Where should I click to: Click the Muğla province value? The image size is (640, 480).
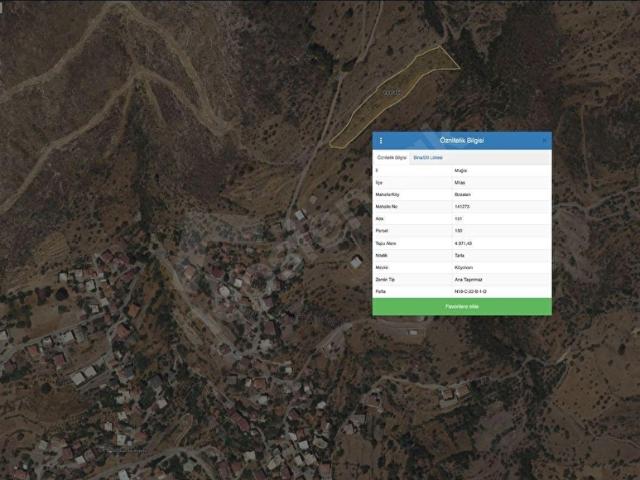(460, 171)
